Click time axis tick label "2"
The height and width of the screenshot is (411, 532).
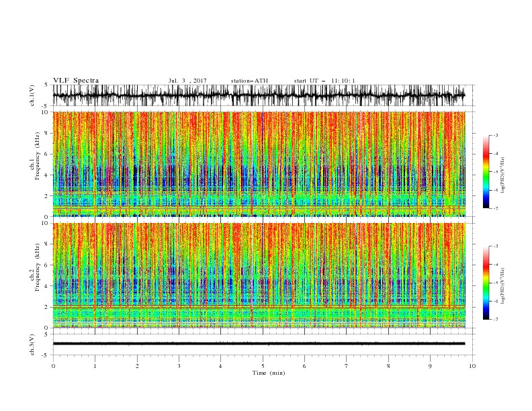(x=137, y=366)
